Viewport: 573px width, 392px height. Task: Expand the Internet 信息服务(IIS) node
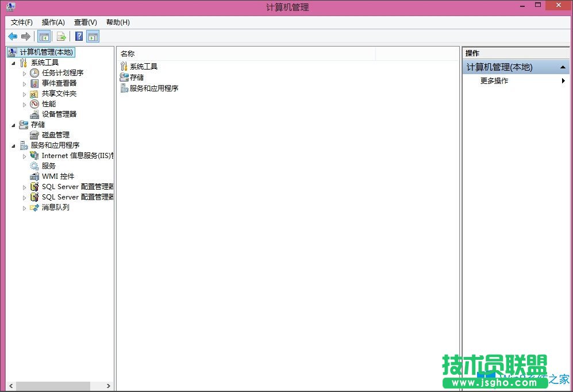click(24, 155)
